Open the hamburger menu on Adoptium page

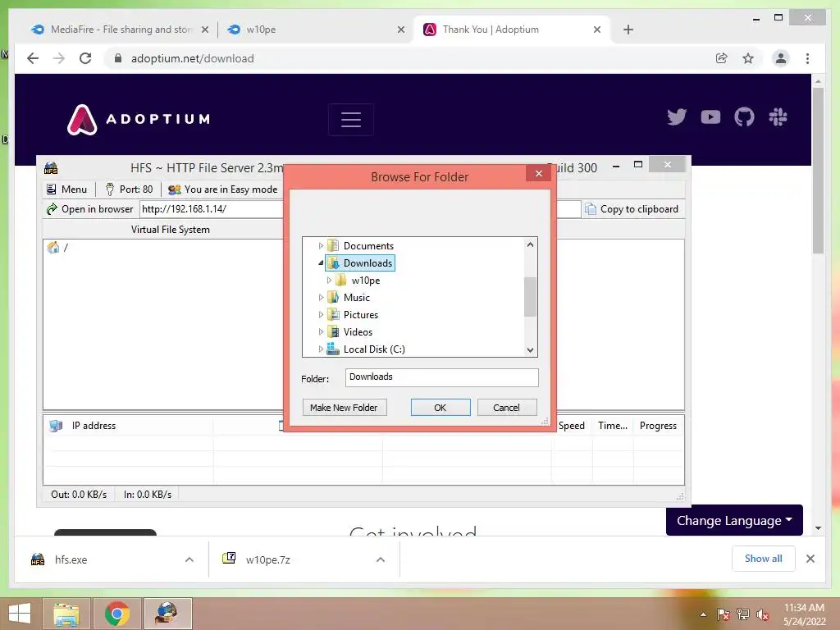pyautogui.click(x=351, y=120)
